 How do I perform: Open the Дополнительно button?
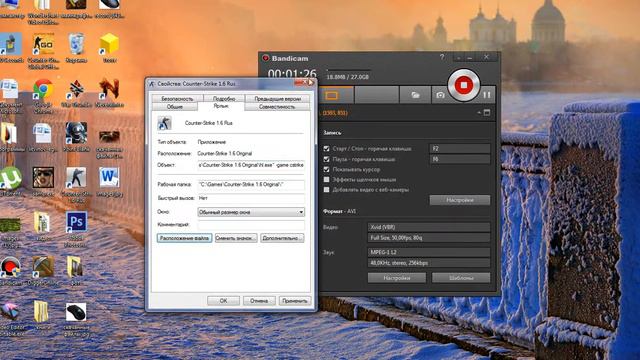[x=282, y=238]
